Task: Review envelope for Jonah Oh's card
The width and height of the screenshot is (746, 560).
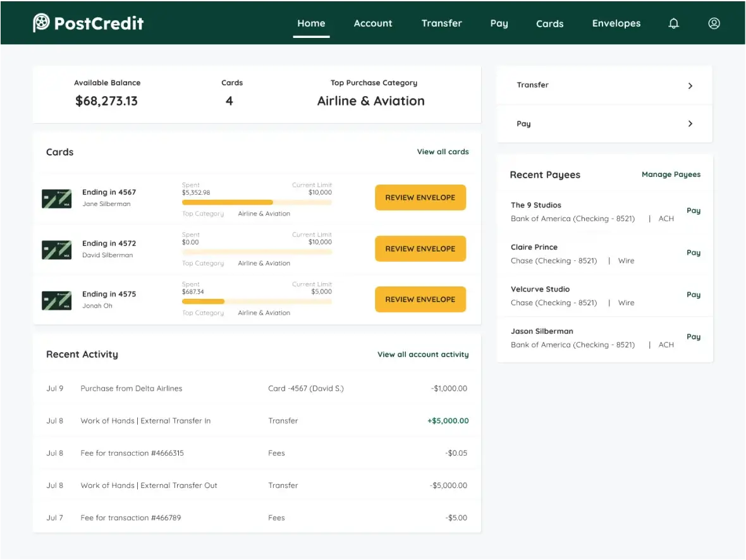Action: coord(420,299)
